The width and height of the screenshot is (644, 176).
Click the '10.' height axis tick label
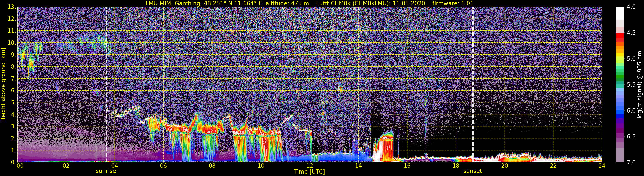12,43
